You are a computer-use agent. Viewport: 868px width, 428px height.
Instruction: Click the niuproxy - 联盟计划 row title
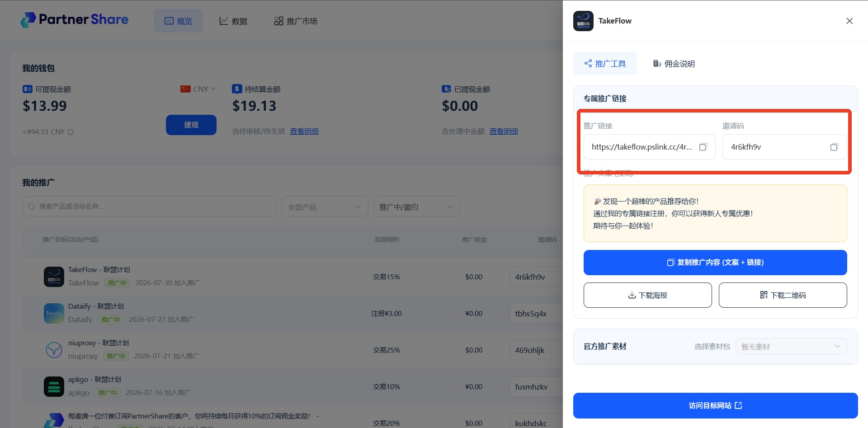click(x=99, y=343)
